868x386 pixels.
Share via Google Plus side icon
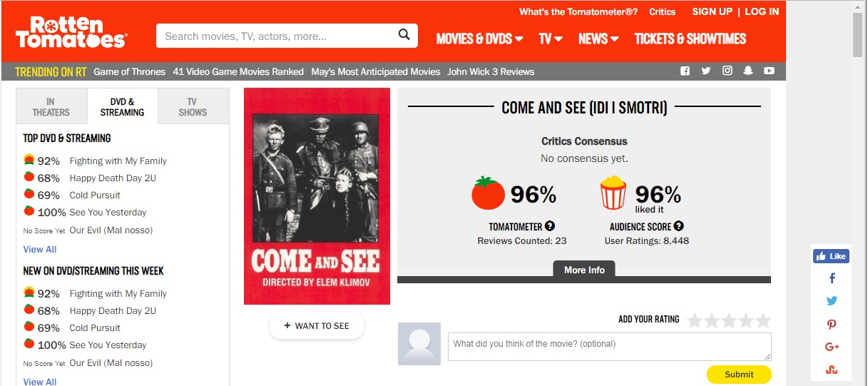832,347
